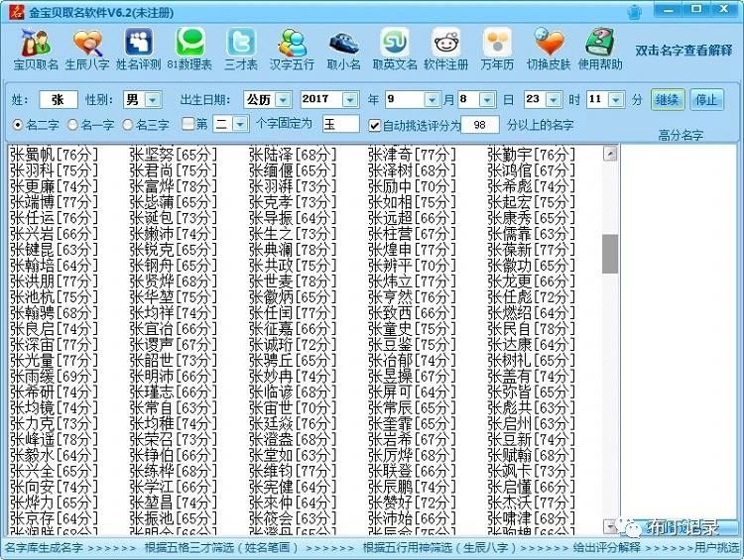This screenshot has width=744, height=560.
Task: Expand the 公历 calendar type dropdown
Action: tap(283, 100)
